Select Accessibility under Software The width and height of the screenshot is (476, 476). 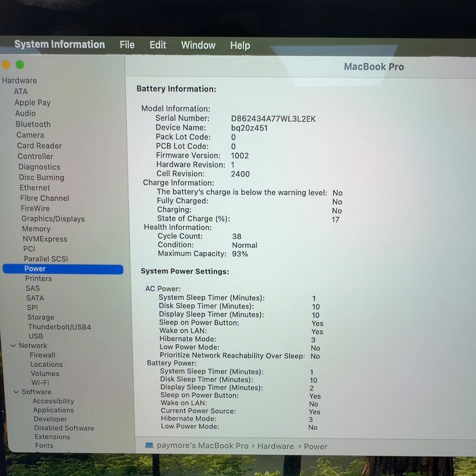pos(53,401)
